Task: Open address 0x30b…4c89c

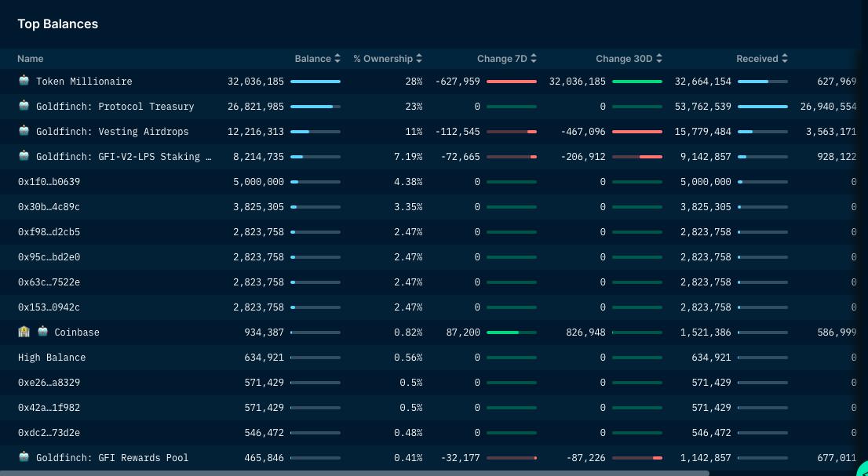Action: point(49,207)
